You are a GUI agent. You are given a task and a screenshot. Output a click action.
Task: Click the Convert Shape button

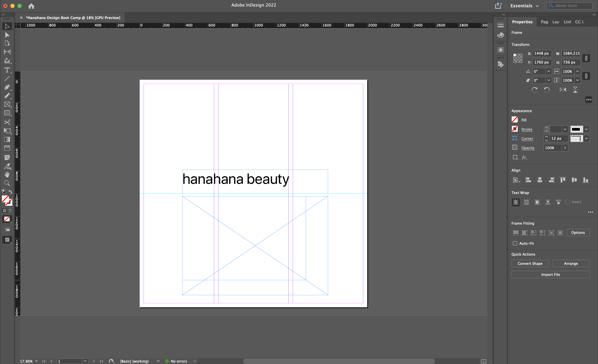click(530, 264)
